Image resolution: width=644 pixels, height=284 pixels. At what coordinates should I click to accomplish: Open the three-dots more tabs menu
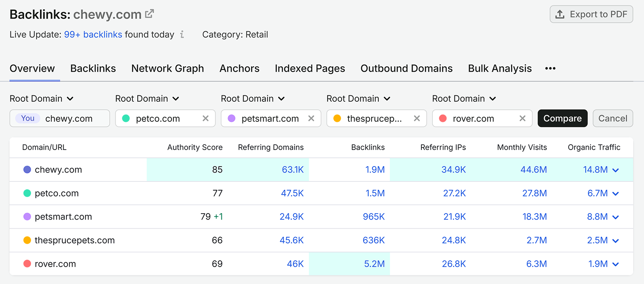(550, 68)
